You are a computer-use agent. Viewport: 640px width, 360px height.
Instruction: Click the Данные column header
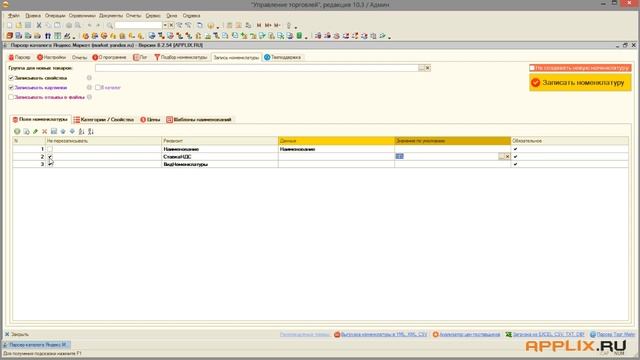[x=336, y=141]
